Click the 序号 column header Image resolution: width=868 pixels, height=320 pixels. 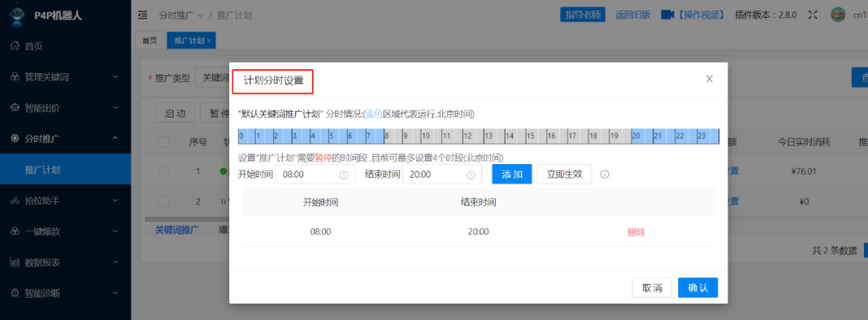click(198, 142)
